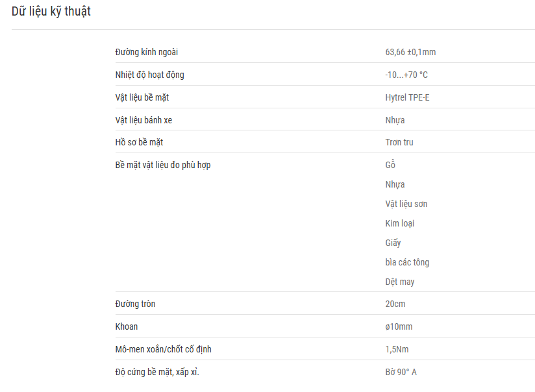Image resolution: width=535 pixels, height=392 pixels.
Task: Click the "Hytrel TPE-E" value
Action: point(407,97)
